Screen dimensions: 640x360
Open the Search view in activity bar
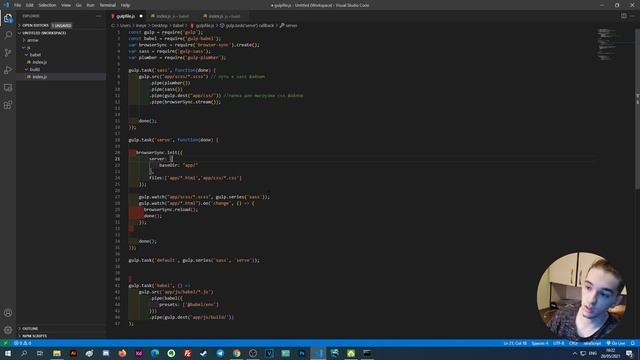tap(8, 35)
